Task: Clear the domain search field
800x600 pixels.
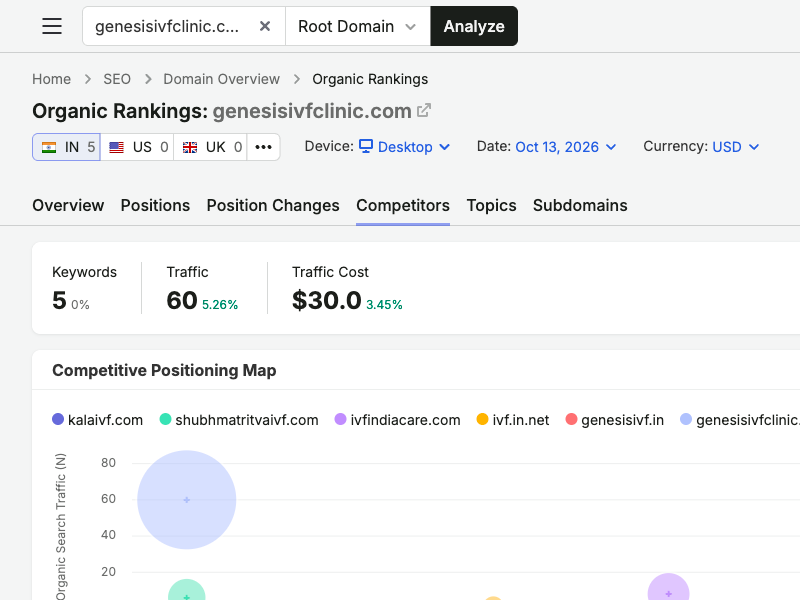Action: tap(265, 26)
